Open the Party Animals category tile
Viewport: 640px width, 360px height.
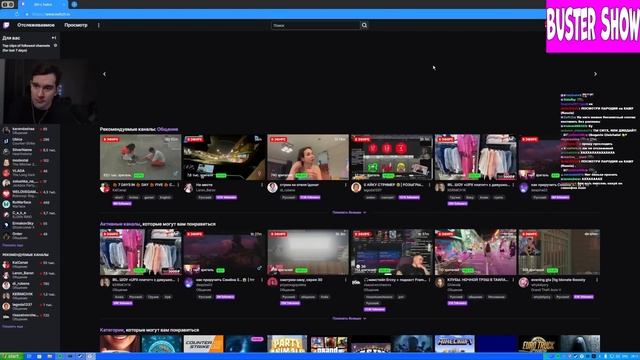(x=287, y=344)
